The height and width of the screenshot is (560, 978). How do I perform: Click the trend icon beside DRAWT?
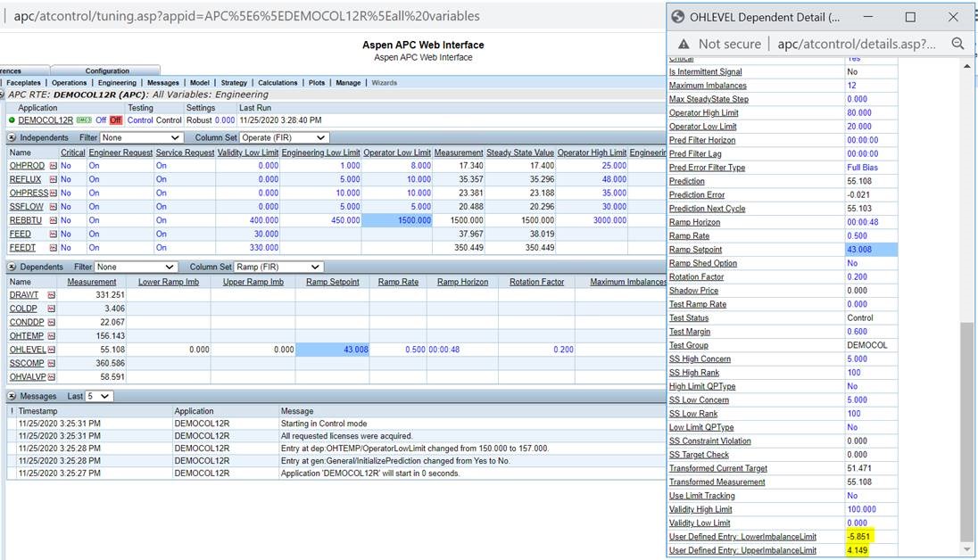pyautogui.click(x=51, y=295)
